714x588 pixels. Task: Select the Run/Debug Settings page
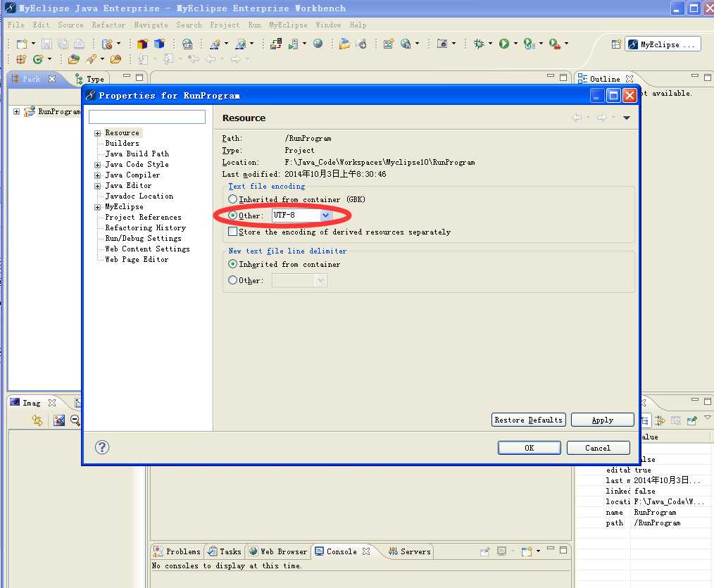point(143,238)
